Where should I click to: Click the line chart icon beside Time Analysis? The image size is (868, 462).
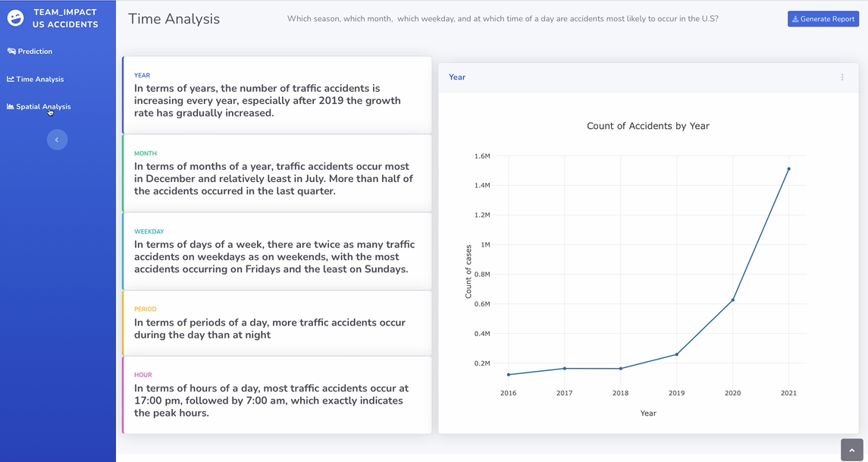[11, 79]
